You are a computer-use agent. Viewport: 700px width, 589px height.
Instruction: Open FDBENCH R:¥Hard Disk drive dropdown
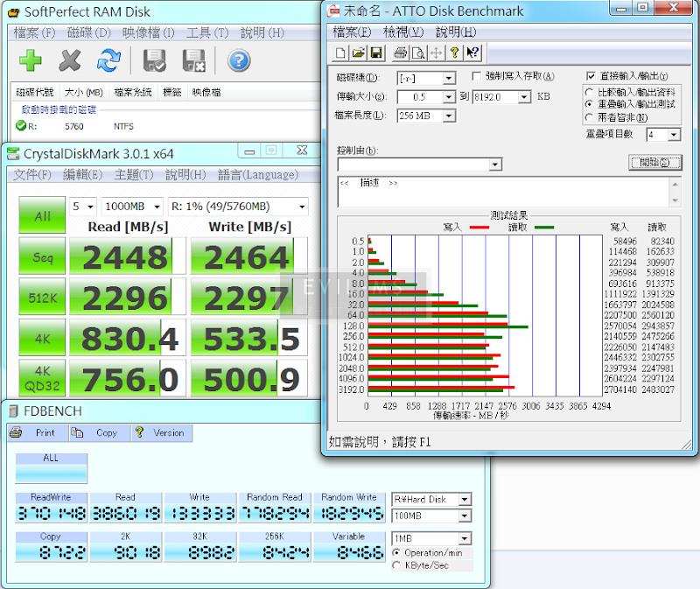(465, 499)
